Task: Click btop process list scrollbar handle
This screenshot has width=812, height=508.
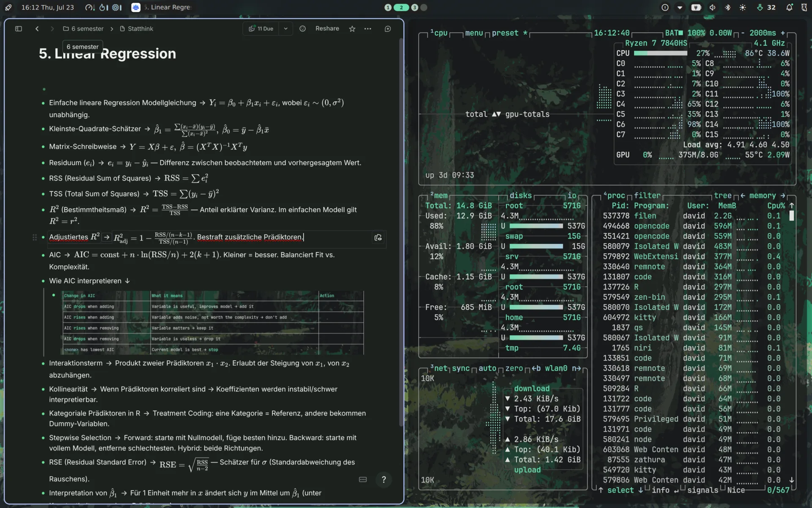Action: tap(792, 215)
